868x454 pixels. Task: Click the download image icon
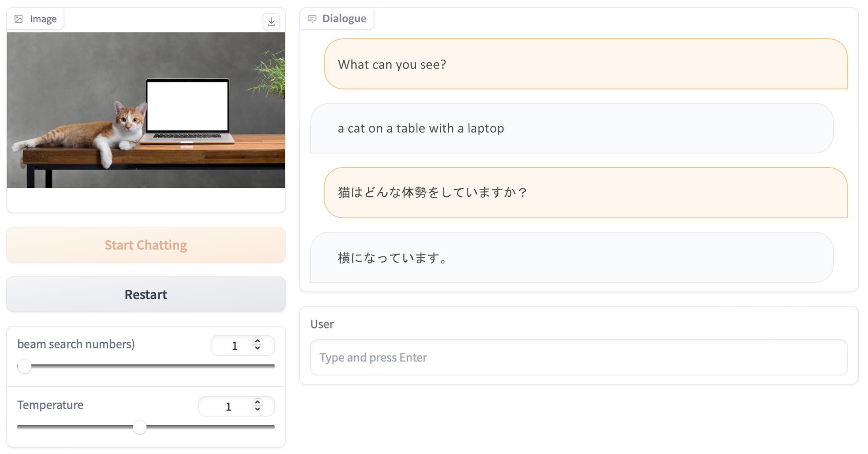(x=271, y=21)
